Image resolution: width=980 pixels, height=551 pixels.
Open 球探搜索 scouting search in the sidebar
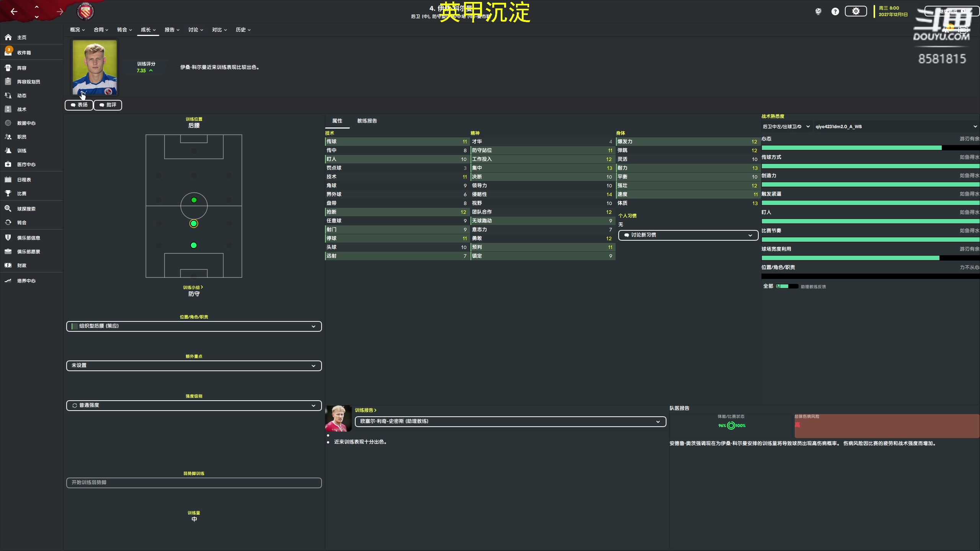[26, 209]
